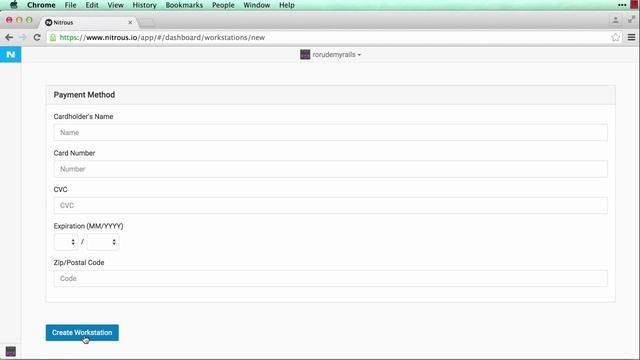640x360 pixels.
Task: Click the browser back arrow
Action: [9, 38]
